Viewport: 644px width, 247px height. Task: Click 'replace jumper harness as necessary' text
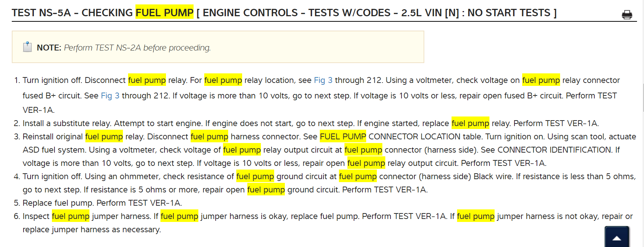tap(91, 230)
